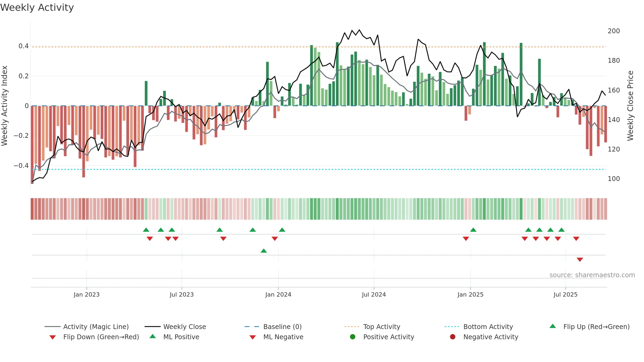644x362 pixels.
Task: Toggle the Weekly Close legend entry
Action: click(175, 327)
